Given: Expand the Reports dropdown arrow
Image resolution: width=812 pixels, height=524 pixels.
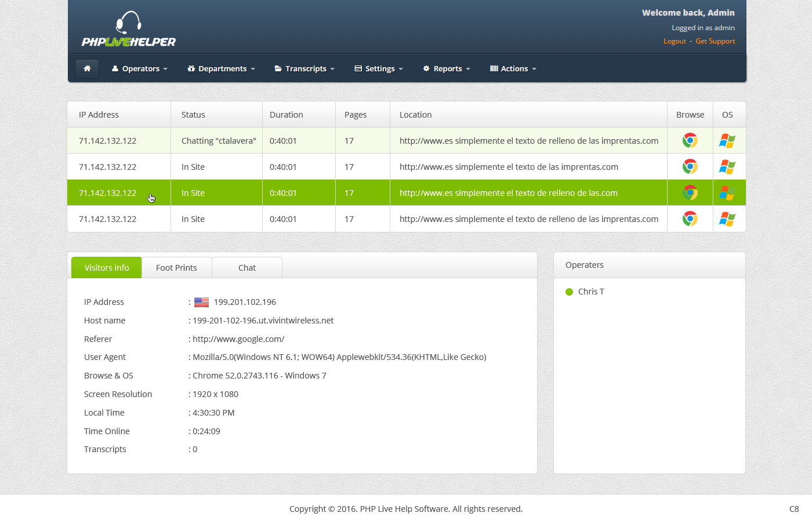Looking at the screenshot, I should 468,69.
